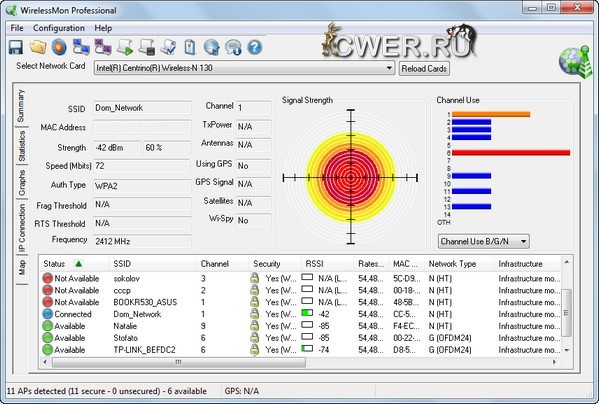Click the list's horizontal scrollbar right arrow
Viewport: 599px width, 404px height.
click(554, 362)
